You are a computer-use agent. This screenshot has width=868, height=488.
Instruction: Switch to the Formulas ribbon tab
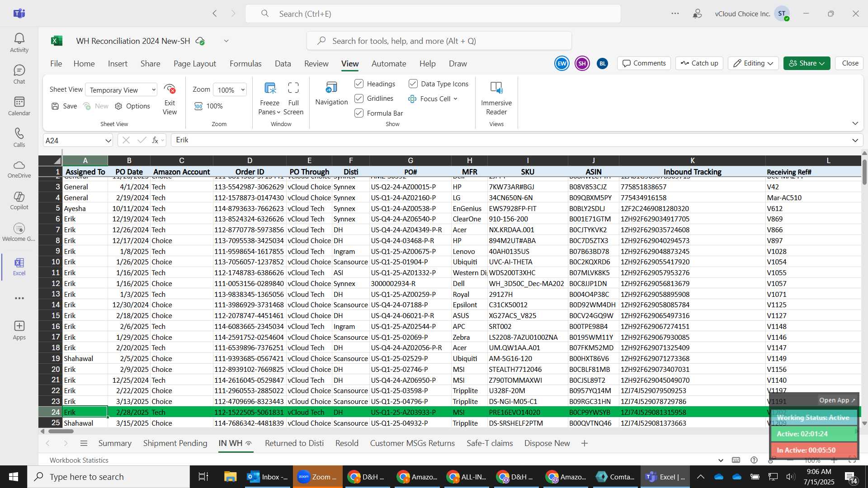point(245,64)
